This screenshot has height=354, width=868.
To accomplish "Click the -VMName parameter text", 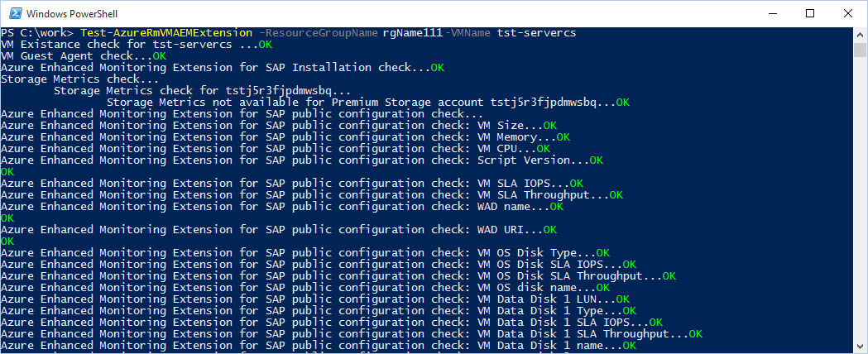I will pos(468,32).
